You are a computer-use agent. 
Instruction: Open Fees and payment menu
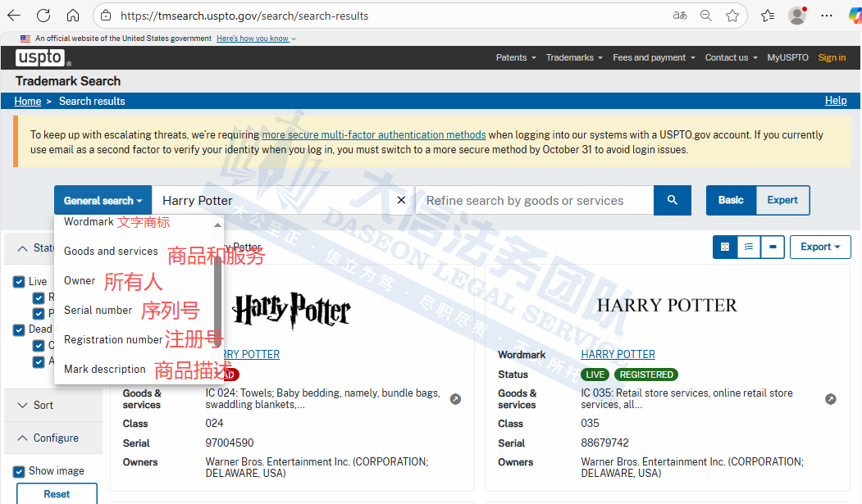[x=654, y=57]
